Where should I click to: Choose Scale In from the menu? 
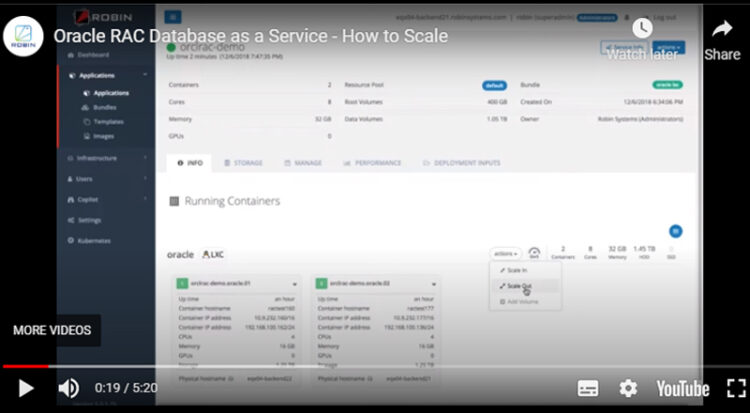(x=514, y=270)
